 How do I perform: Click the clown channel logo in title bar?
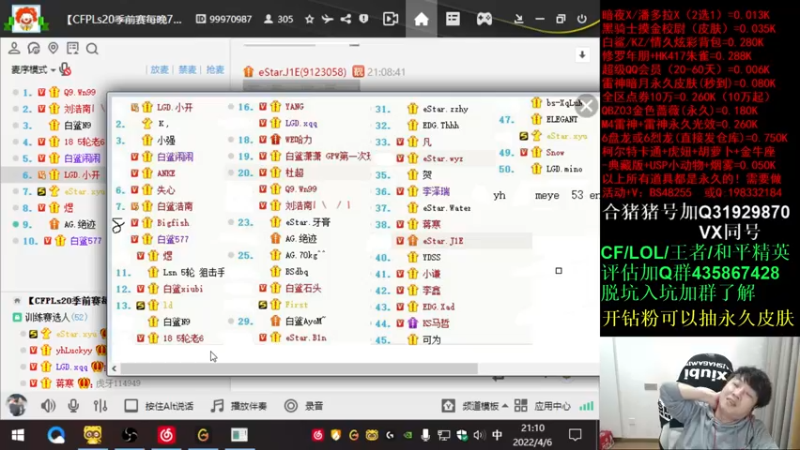[x=24, y=18]
